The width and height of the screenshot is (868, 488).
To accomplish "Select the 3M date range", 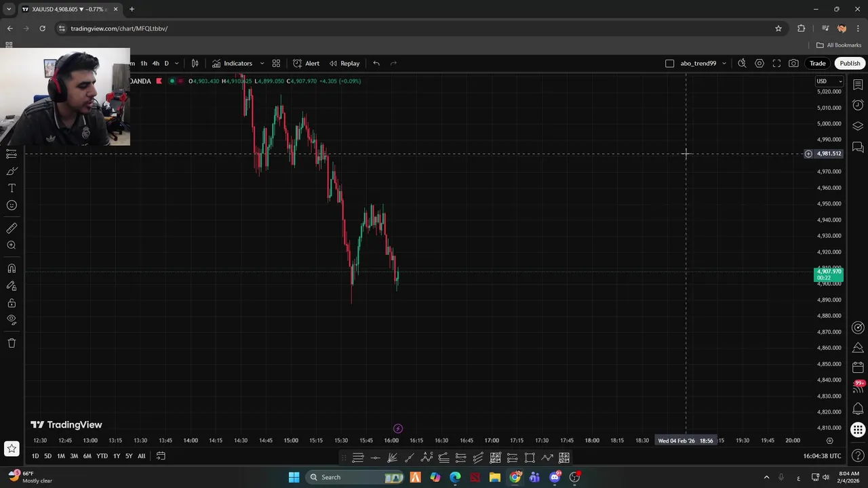I will [x=74, y=456].
